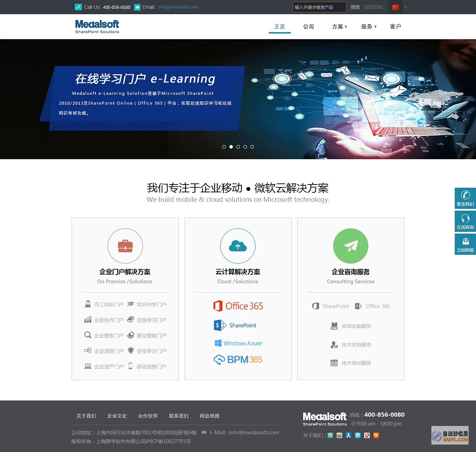Click the phone icon beside 移动信息门户

(131, 366)
